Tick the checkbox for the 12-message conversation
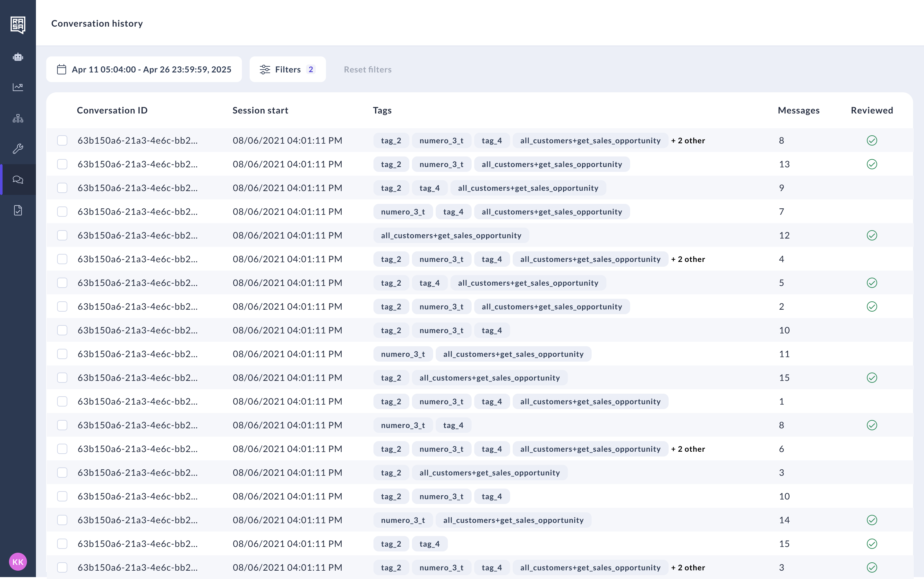Image resolution: width=924 pixels, height=579 pixels. [62, 236]
